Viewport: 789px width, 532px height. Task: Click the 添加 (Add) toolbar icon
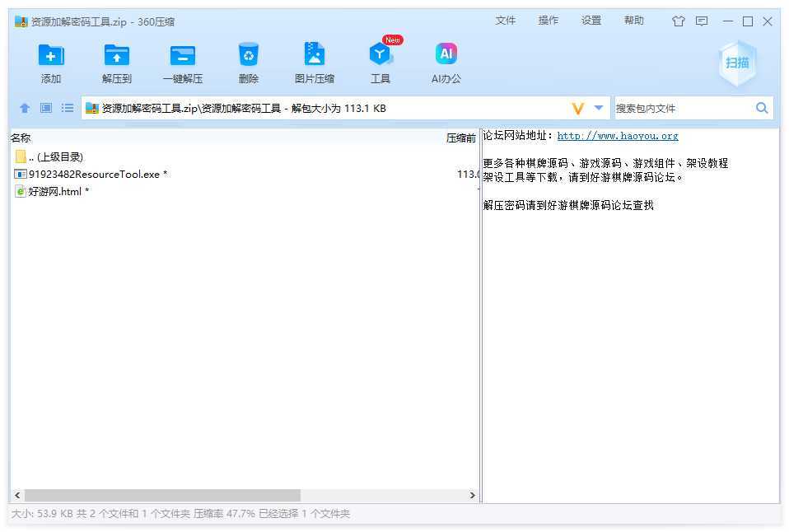(51, 56)
